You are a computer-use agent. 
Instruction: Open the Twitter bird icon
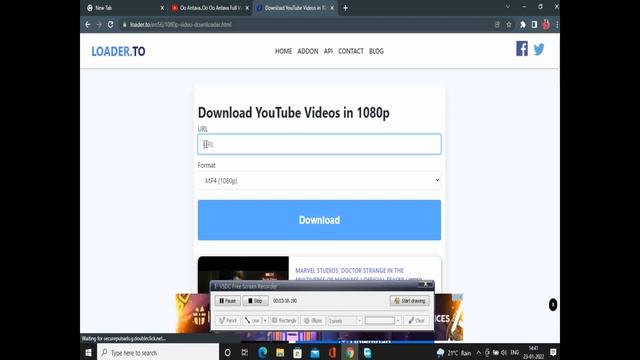539,49
